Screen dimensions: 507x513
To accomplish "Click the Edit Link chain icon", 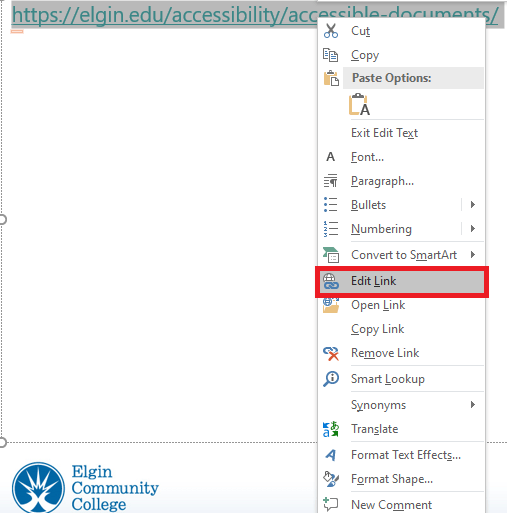I will [331, 281].
